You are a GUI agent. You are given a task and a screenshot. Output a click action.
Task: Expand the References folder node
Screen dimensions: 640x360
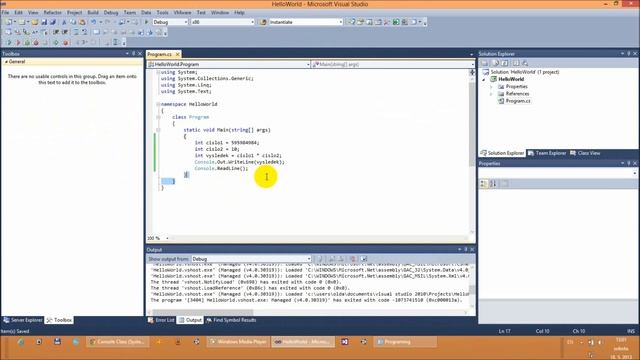click(491, 94)
